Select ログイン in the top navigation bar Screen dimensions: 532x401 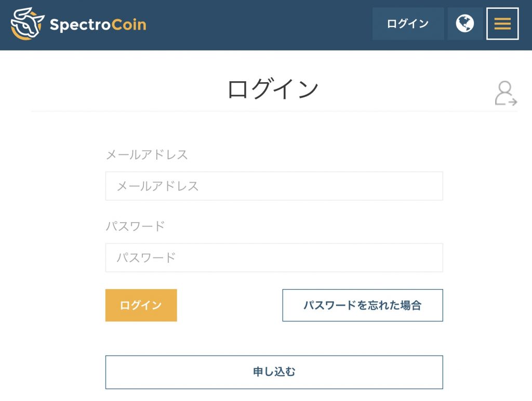pyautogui.click(x=408, y=23)
